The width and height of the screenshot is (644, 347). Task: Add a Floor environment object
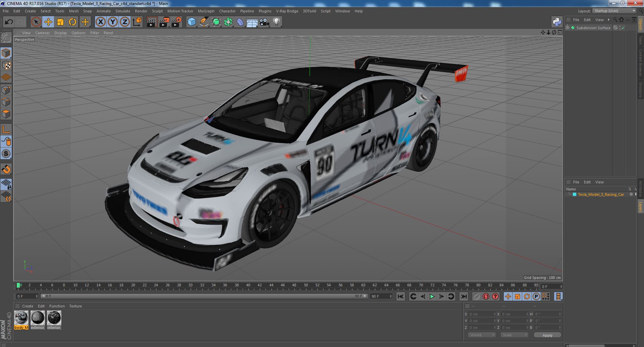(252, 22)
